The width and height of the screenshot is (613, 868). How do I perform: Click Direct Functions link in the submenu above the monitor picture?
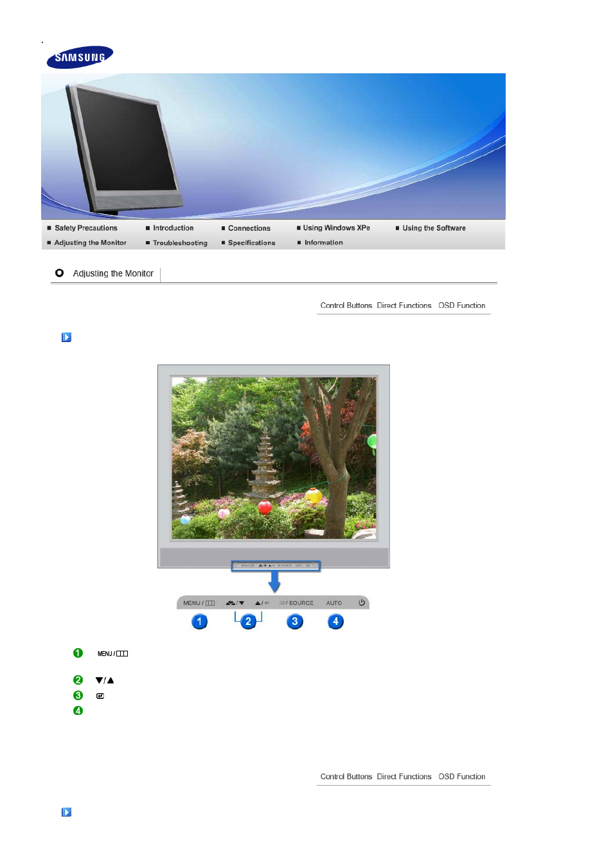404,305
